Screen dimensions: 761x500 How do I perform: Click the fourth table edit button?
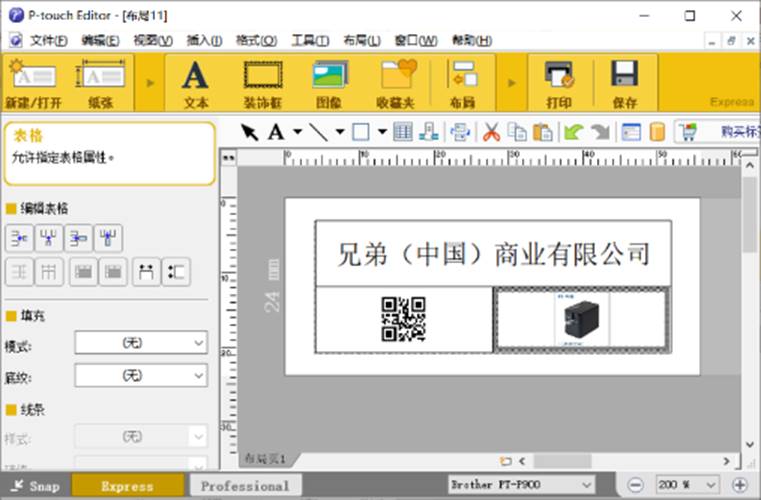pos(108,238)
